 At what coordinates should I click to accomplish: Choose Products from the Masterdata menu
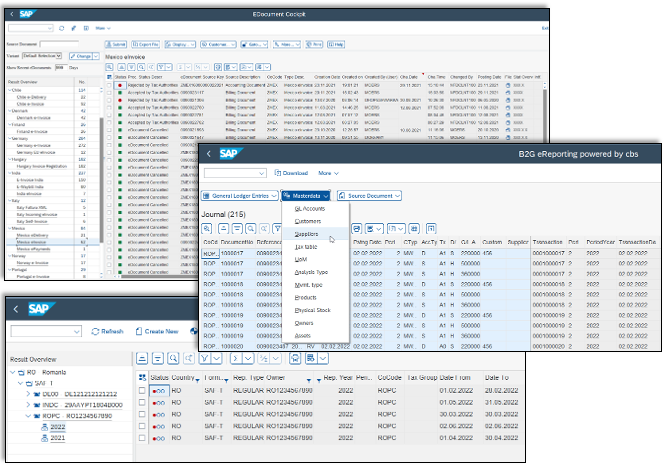[305, 297]
